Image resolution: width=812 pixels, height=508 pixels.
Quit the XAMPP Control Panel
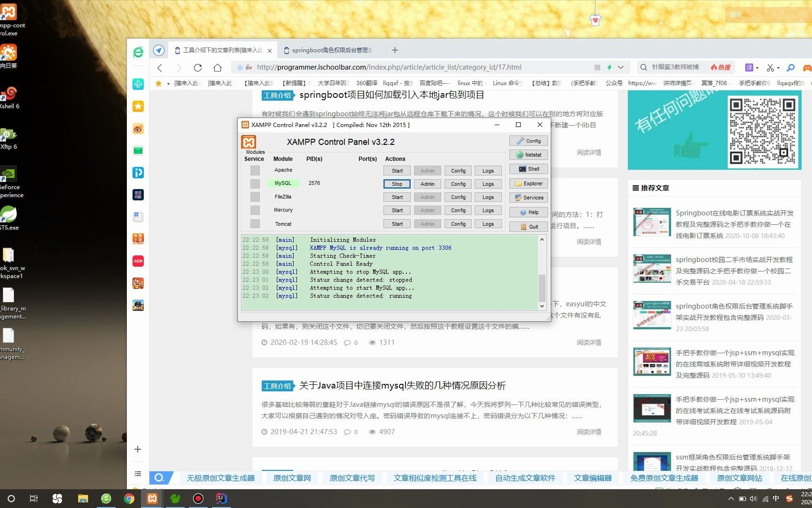point(528,227)
